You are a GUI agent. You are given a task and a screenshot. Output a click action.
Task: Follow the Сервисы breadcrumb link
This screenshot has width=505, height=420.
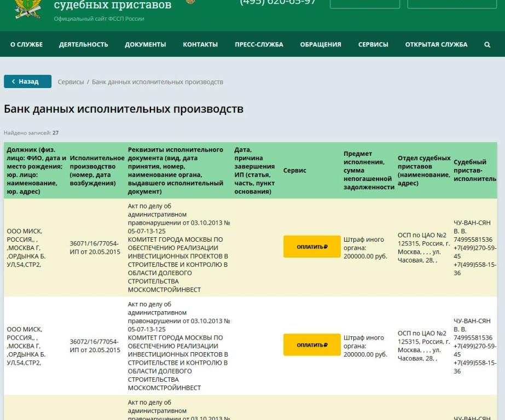point(71,82)
